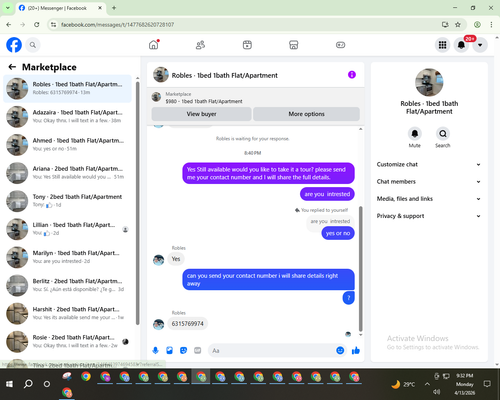The width and height of the screenshot is (500, 400).
Task: Show hidden tray icons chevron
Action: coord(427,384)
